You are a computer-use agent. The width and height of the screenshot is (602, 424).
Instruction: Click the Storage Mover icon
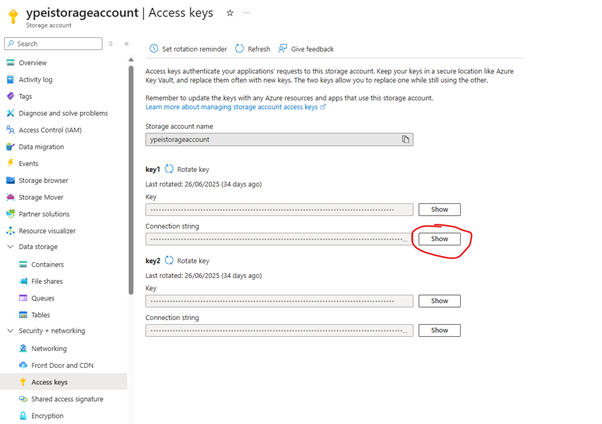tap(10, 197)
